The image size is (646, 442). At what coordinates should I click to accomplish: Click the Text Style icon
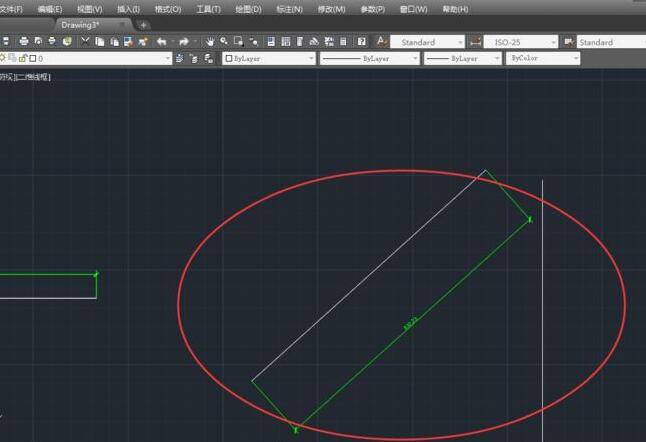pos(381,42)
